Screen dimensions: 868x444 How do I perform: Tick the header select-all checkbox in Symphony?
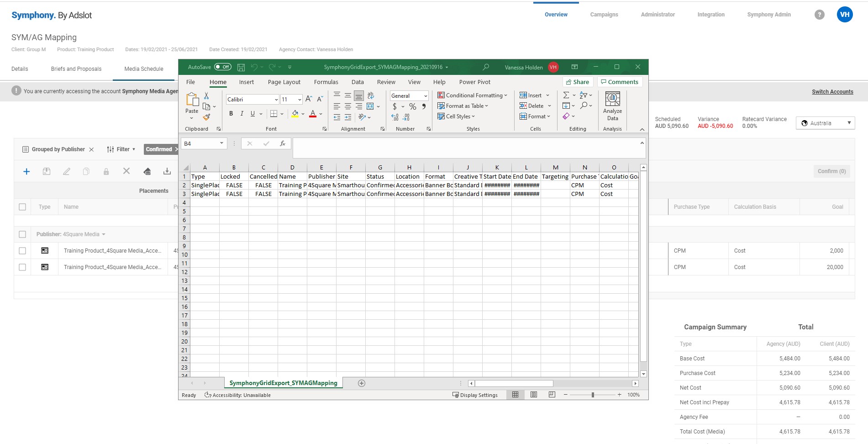pyautogui.click(x=22, y=207)
